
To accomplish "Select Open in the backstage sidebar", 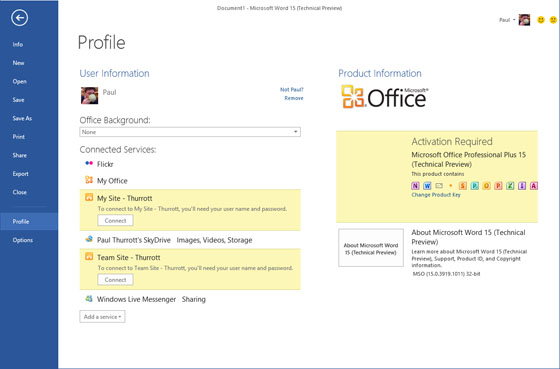I will pos(19,81).
